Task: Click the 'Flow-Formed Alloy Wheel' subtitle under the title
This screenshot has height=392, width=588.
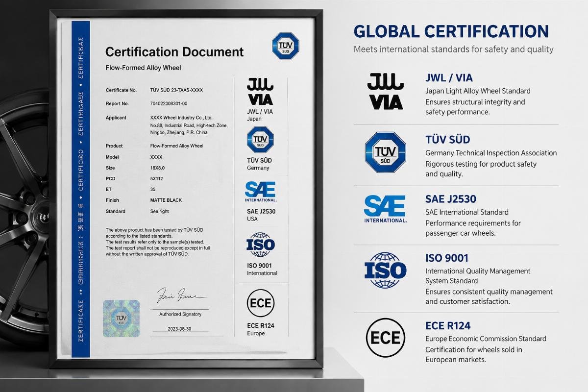Action: click(x=143, y=68)
